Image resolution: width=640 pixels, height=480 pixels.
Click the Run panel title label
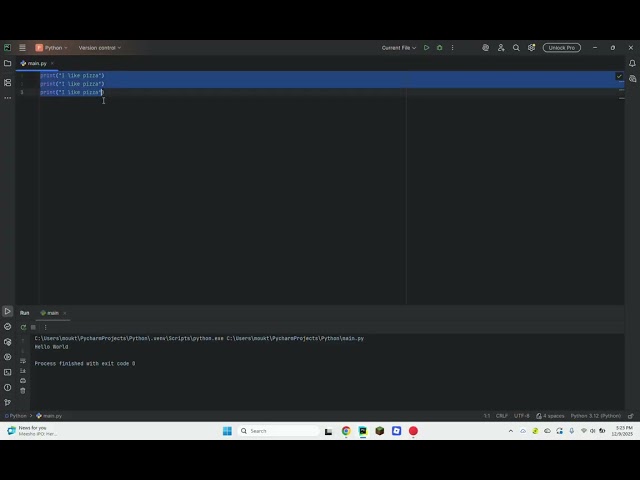tap(24, 313)
